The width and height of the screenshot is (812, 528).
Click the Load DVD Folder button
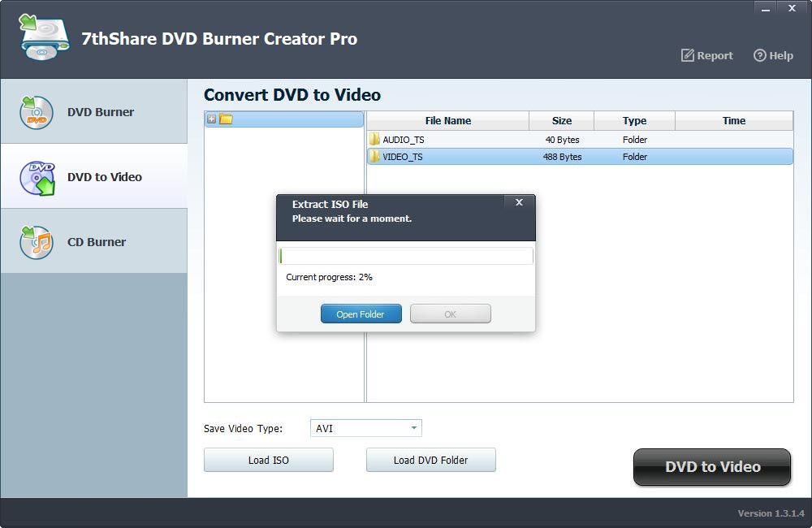pos(431,460)
